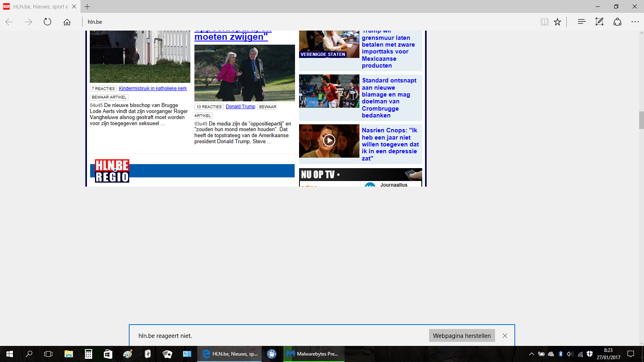Open a new browser tab
This screenshot has width=644, height=362.
click(x=87, y=6)
